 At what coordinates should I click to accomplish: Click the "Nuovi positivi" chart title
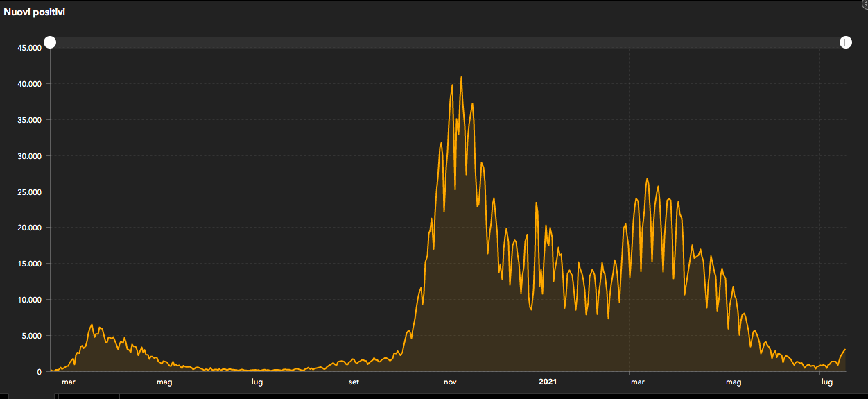(x=35, y=12)
